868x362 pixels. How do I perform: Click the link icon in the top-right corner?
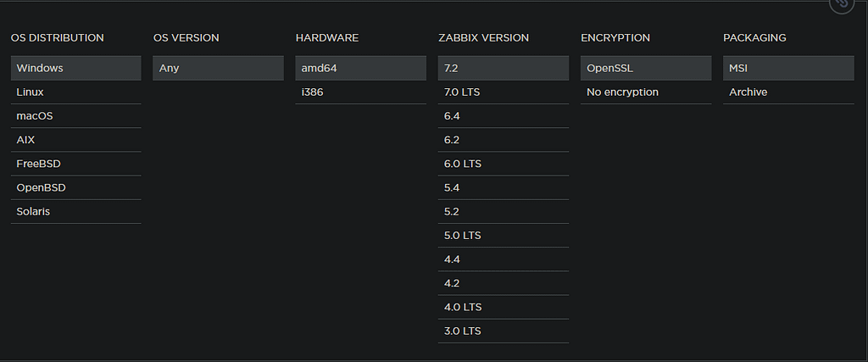(x=840, y=3)
